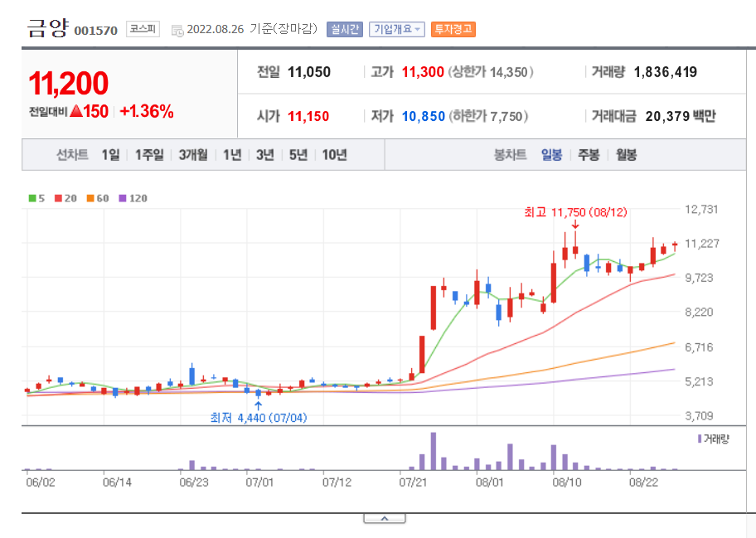756x538 pixels.
Task: Click the 저가 value 10,850
Action: click(424, 116)
